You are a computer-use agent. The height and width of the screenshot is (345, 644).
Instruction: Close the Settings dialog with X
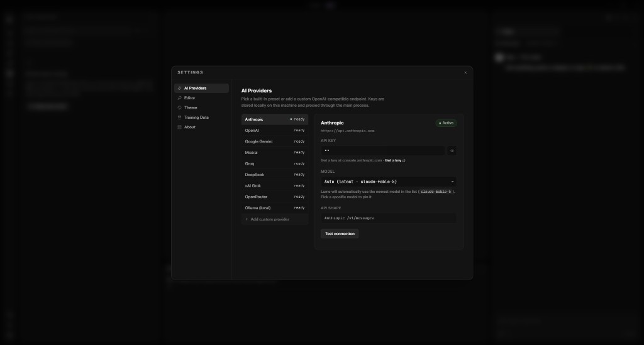(465, 73)
